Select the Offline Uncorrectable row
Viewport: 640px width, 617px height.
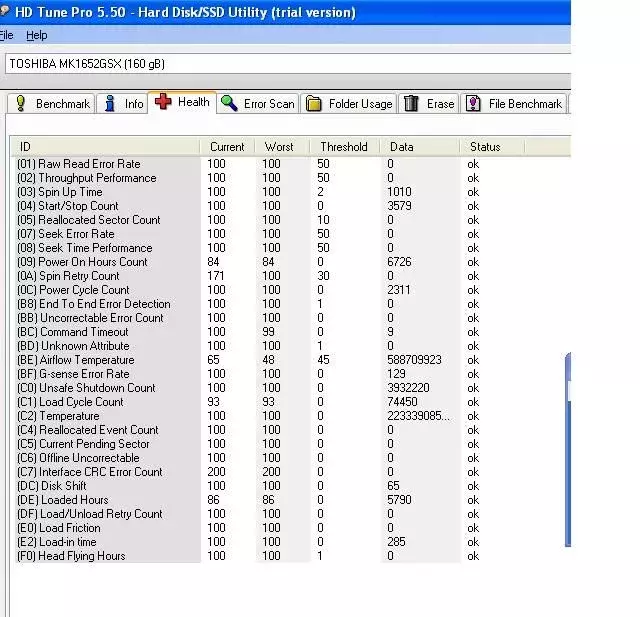pos(249,458)
